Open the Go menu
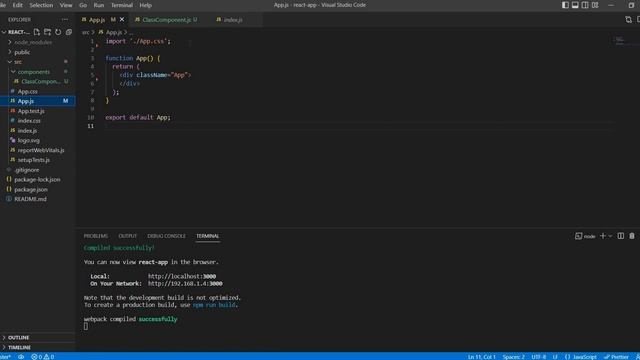This screenshot has height=360, width=640. click(x=83, y=5)
